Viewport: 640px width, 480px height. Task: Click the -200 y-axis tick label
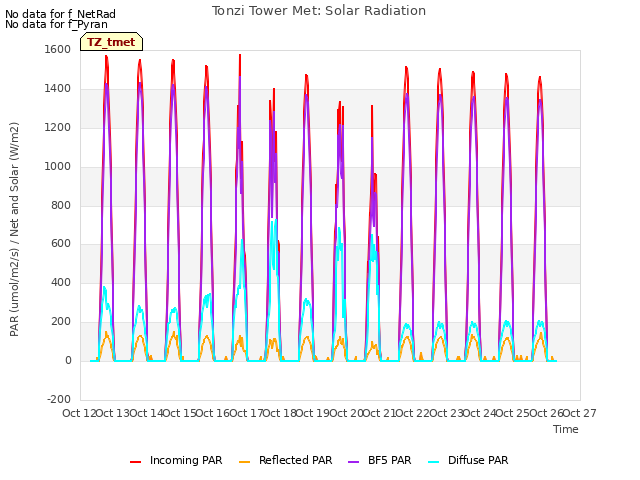pos(59,399)
